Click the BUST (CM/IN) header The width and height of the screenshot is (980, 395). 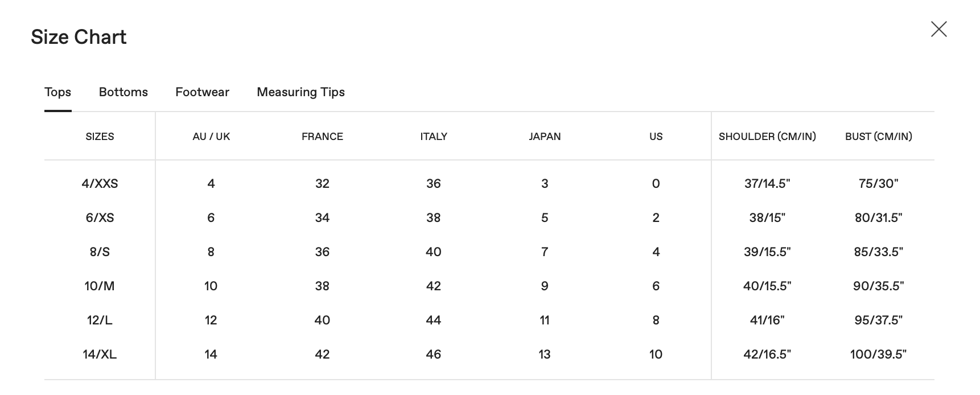pyautogui.click(x=878, y=137)
